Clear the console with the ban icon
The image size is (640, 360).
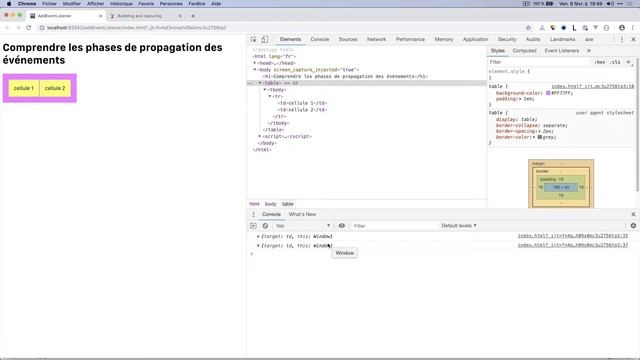click(x=265, y=226)
